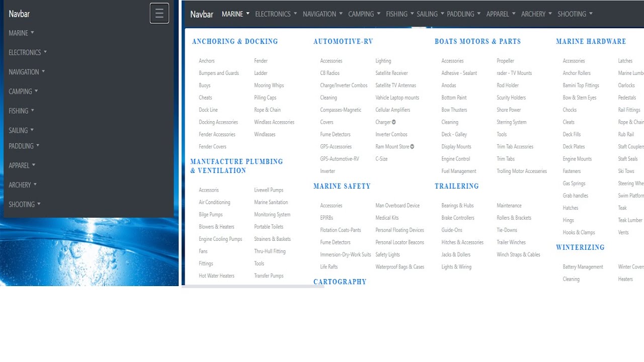The width and height of the screenshot is (644, 362).
Task: Click the MARINE HARDWARE heading
Action: coord(591,41)
